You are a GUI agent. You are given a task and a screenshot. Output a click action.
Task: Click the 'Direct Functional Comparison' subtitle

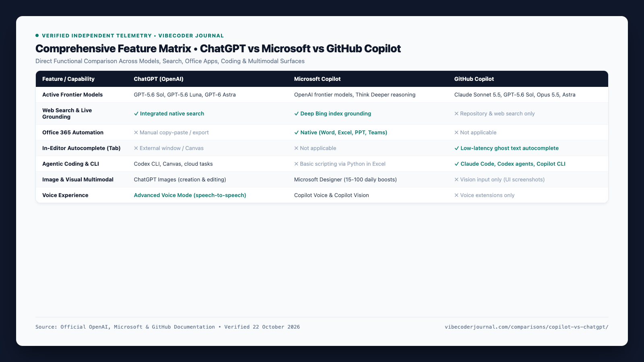[x=170, y=61]
